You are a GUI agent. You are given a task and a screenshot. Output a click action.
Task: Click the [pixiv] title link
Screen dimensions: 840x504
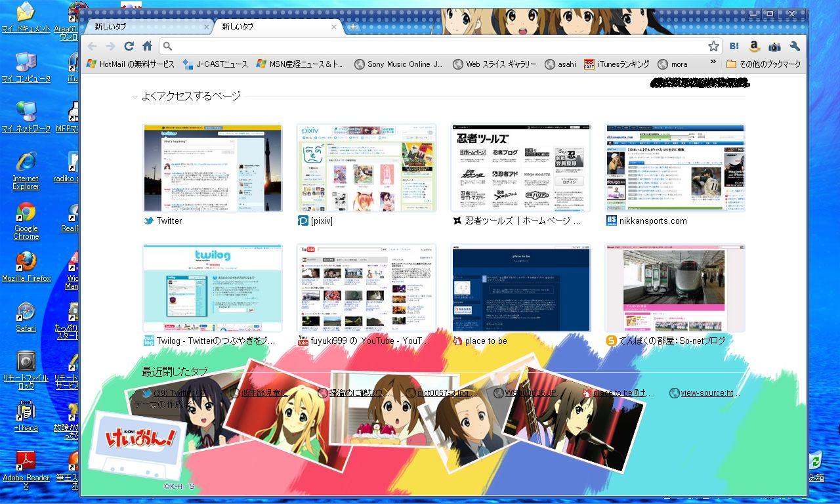click(x=322, y=221)
